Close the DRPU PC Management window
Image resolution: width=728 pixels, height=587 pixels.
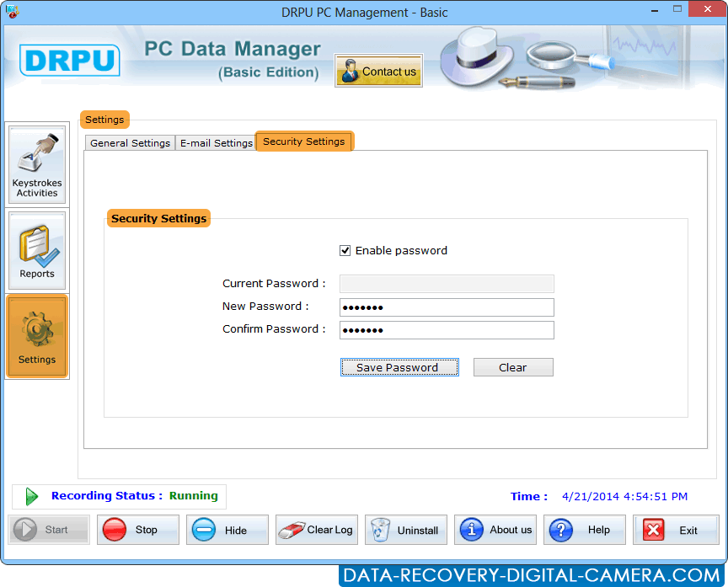tap(707, 9)
